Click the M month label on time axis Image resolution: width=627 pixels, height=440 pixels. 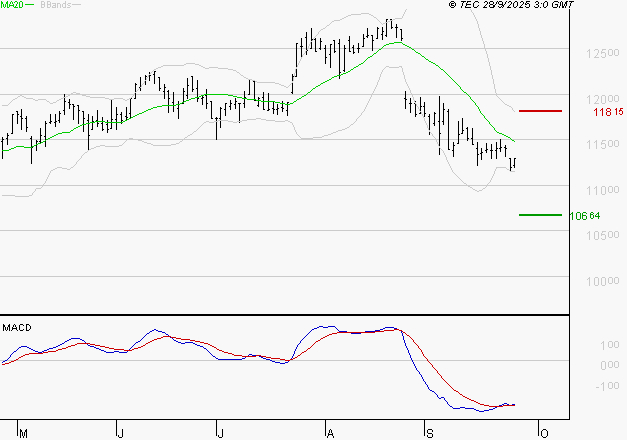coord(23,434)
